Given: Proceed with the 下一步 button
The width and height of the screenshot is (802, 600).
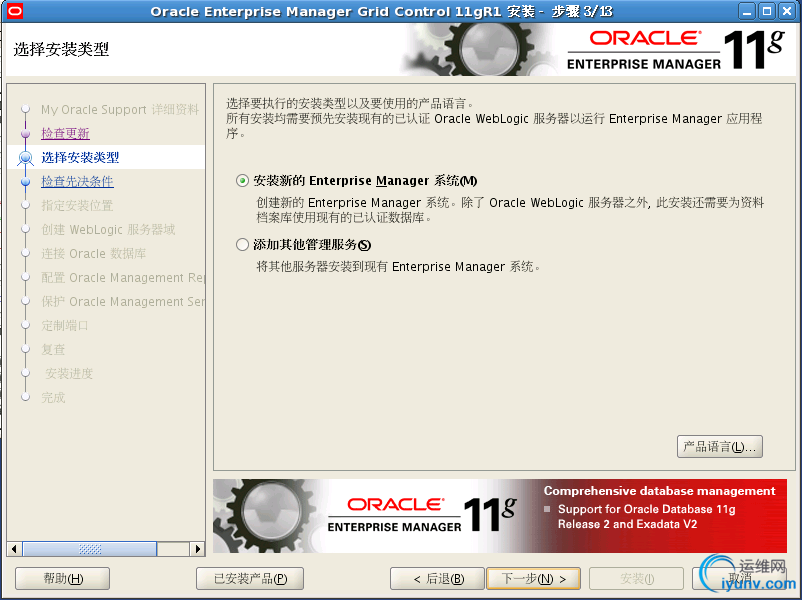Looking at the screenshot, I should click(x=533, y=579).
